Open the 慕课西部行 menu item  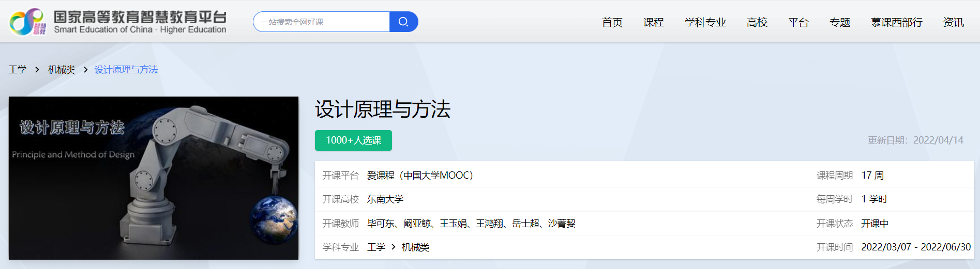[x=896, y=22]
